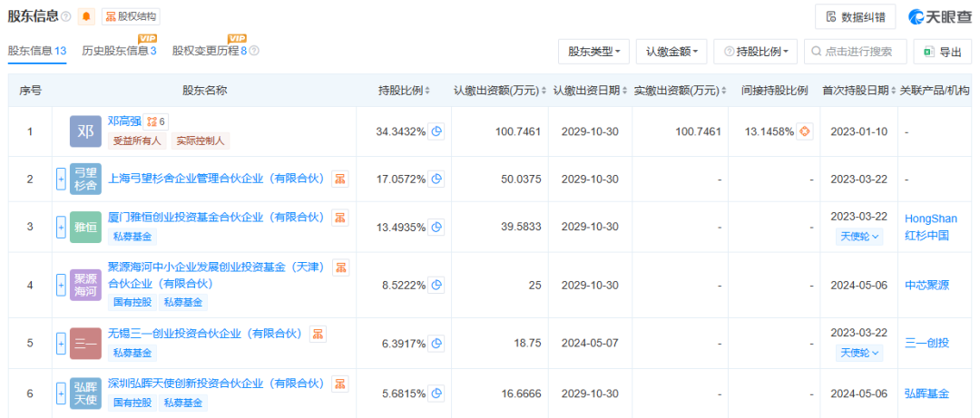Click 私募基金 tag under 厦门雅恒

132,237
